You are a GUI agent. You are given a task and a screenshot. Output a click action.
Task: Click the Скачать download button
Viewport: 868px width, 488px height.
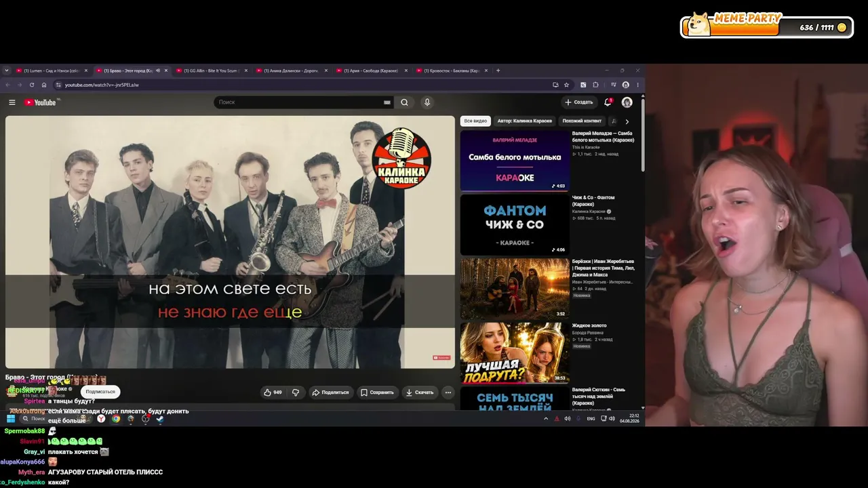pos(419,392)
